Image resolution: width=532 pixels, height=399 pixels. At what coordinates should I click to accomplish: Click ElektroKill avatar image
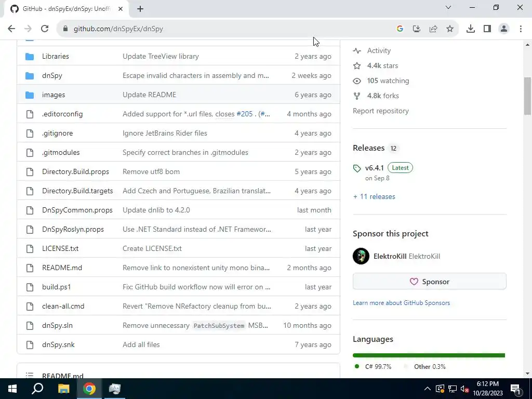361,256
